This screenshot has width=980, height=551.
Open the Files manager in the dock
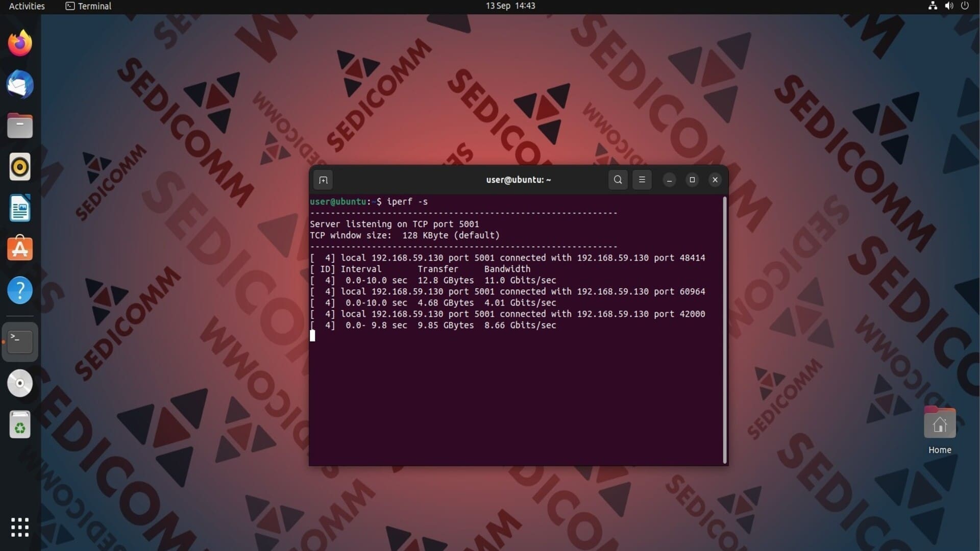click(x=20, y=126)
